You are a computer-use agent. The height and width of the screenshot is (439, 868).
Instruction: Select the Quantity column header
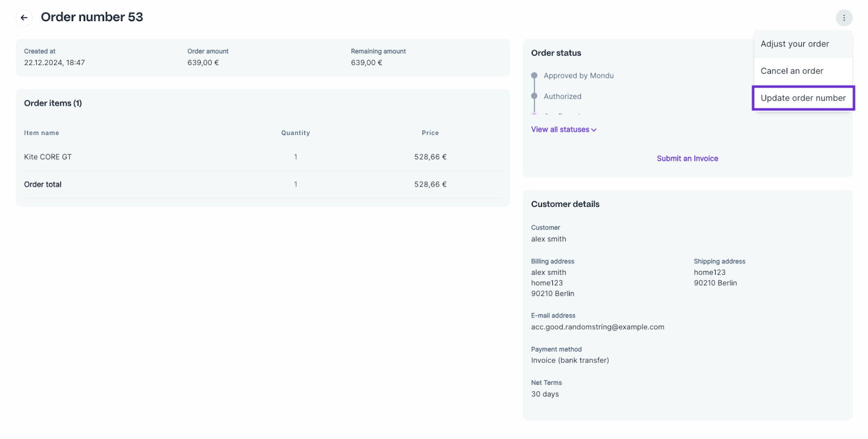click(x=295, y=133)
